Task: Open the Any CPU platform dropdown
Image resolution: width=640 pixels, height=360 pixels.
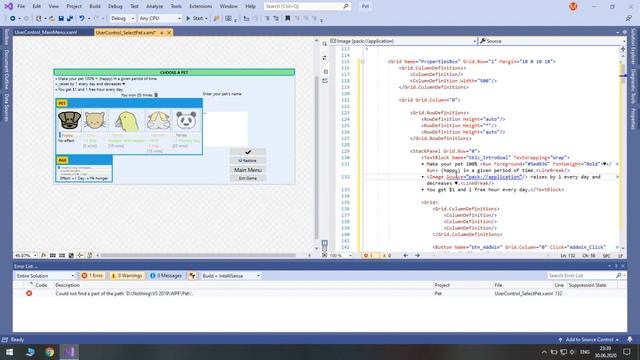Action: click(x=160, y=18)
